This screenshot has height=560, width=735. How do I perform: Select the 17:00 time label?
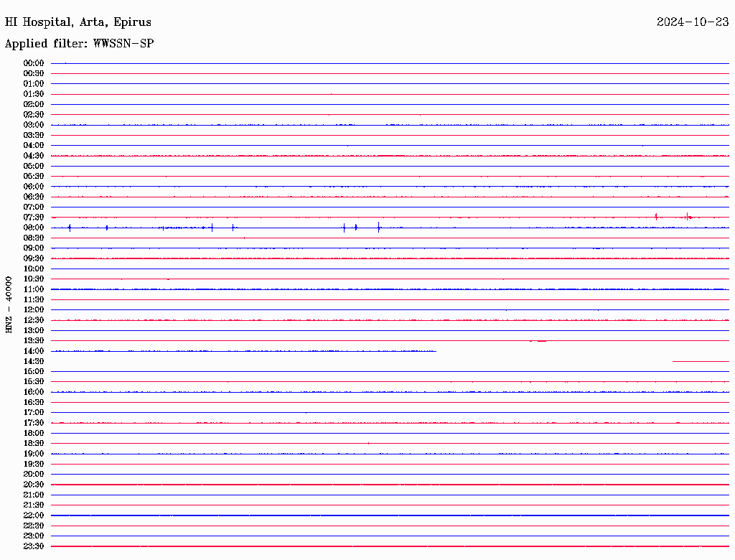34,413
